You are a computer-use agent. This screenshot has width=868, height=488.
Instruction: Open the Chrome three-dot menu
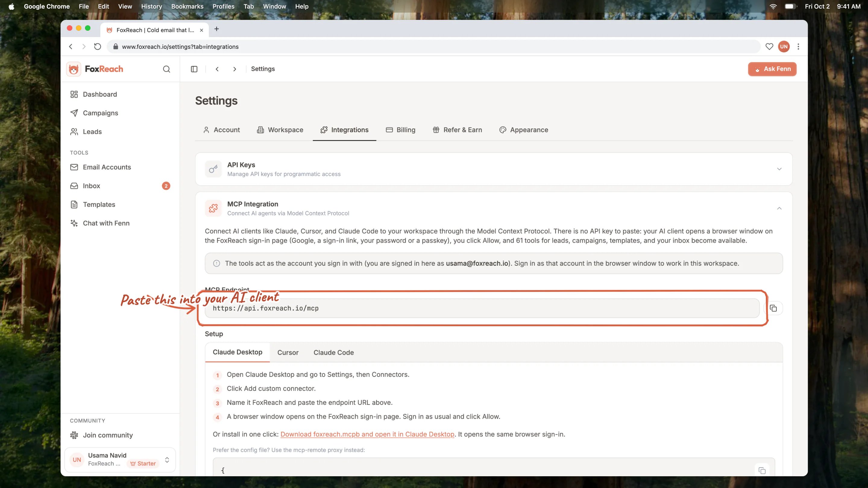tap(798, 46)
